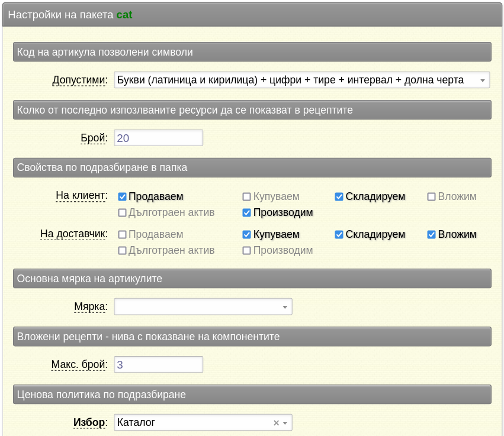Click the На доставчик label
The image size is (504, 436).
(x=74, y=234)
